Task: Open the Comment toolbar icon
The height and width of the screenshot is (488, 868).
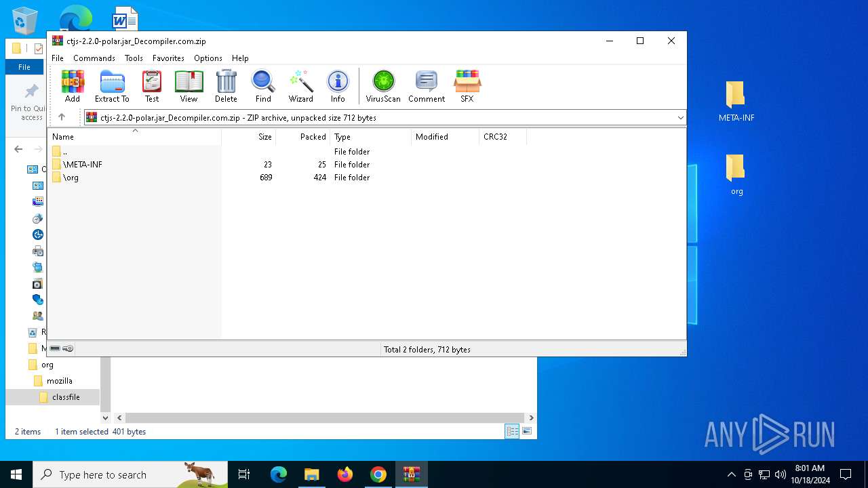Action: point(427,86)
